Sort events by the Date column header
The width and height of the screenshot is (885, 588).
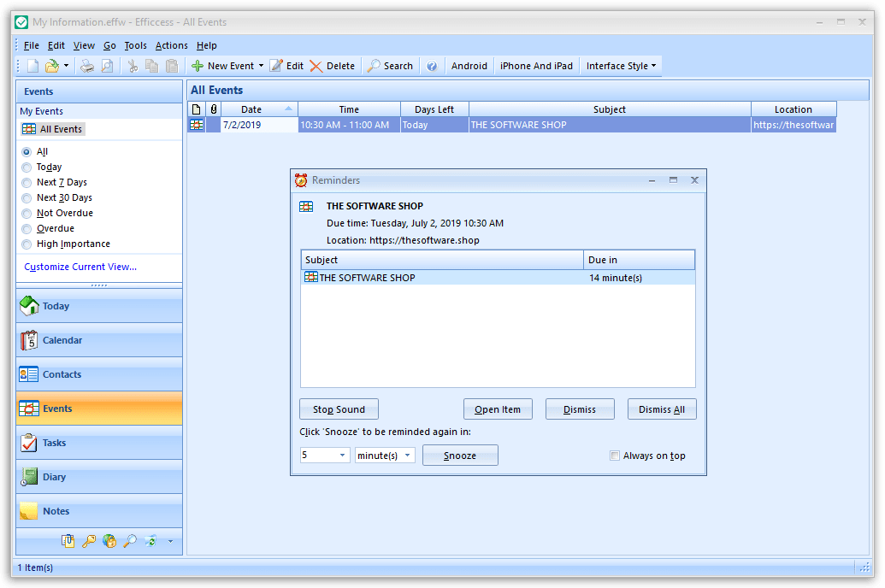pyautogui.click(x=251, y=109)
